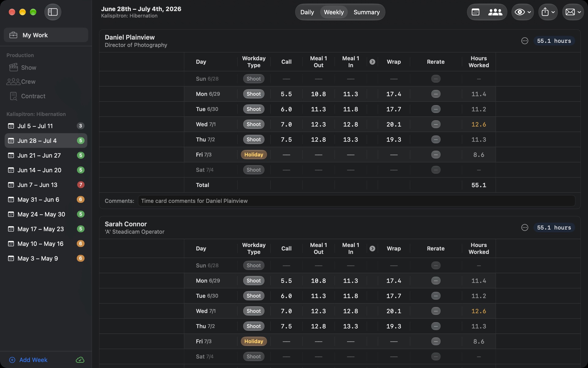This screenshot has width=588, height=368.
Task: Toggle Rerate for Sarah's Tue 6/30 row
Action: [435, 296]
